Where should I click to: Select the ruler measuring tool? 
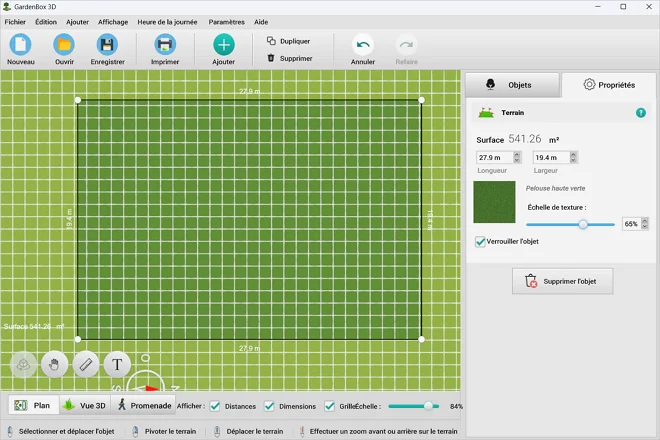pos(86,365)
